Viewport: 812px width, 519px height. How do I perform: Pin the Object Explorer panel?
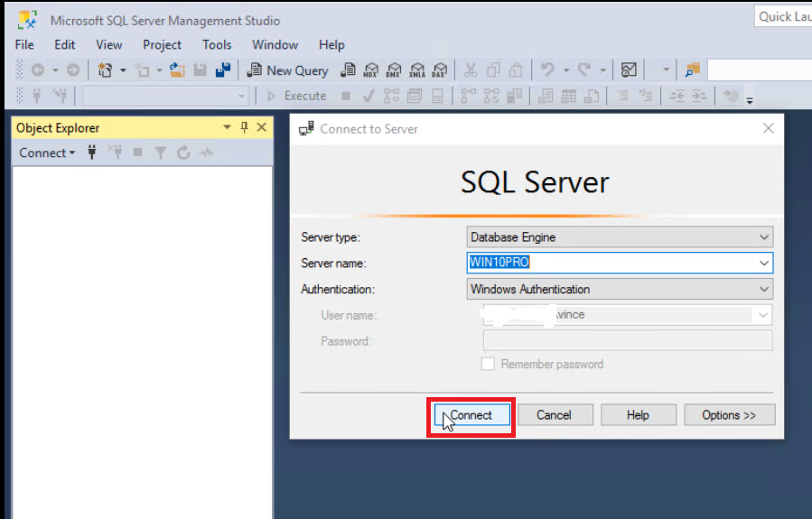click(245, 127)
